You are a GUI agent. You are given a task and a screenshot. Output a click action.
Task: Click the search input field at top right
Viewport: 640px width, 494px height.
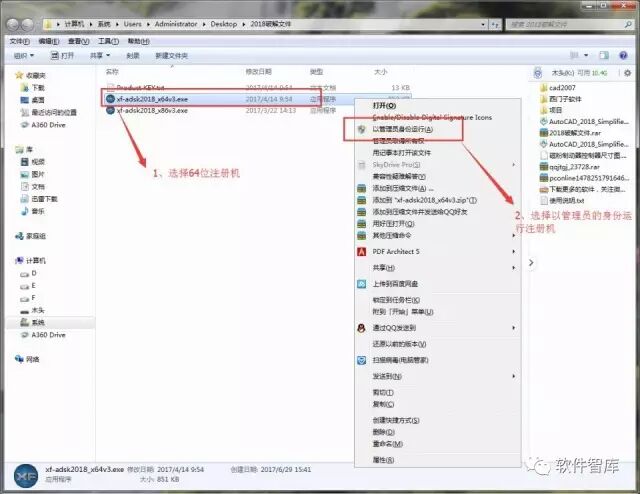[x=565, y=24]
